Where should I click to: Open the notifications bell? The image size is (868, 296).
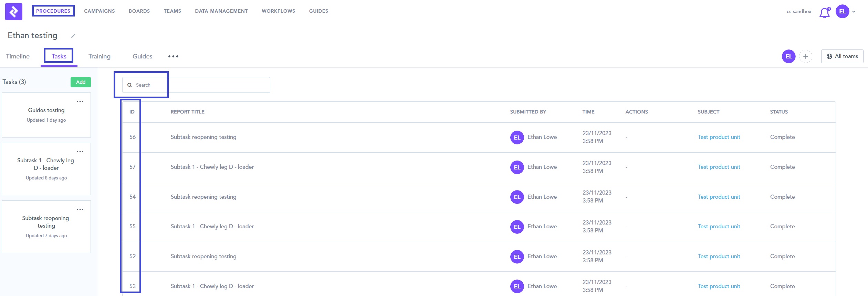pyautogui.click(x=824, y=13)
